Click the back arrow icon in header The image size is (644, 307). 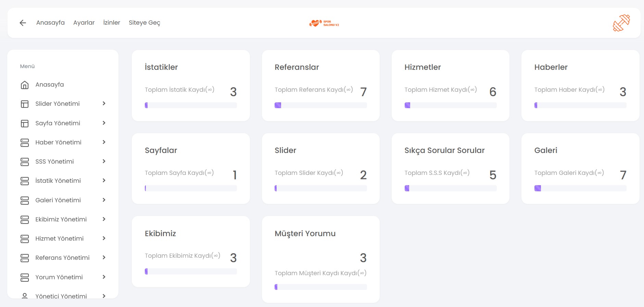coord(23,23)
